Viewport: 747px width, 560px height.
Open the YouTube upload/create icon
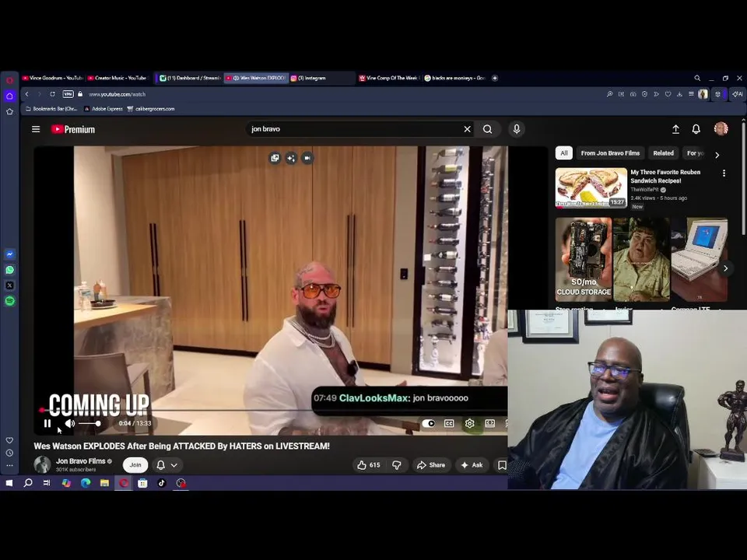pyautogui.click(x=675, y=129)
